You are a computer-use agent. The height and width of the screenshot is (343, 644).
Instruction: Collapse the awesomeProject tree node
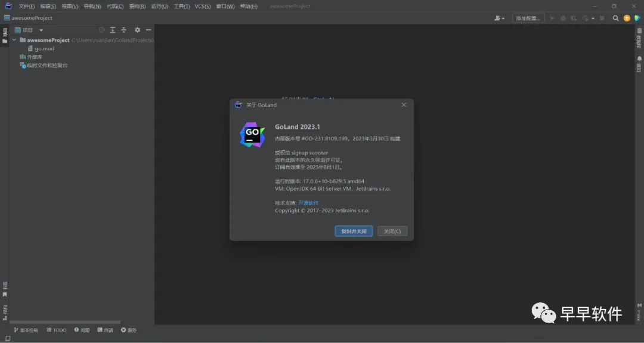(14, 40)
